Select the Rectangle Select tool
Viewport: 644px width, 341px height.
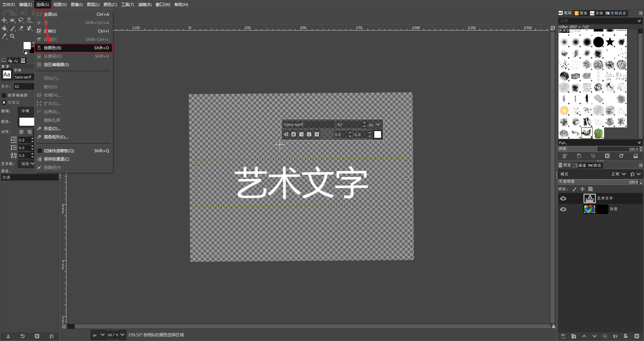pyautogui.click(x=12, y=20)
